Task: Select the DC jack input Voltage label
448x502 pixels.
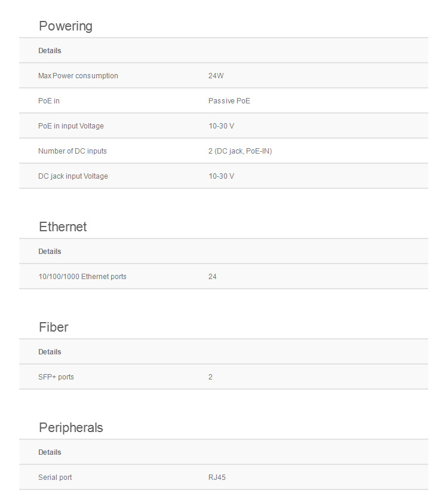Action: 73,176
